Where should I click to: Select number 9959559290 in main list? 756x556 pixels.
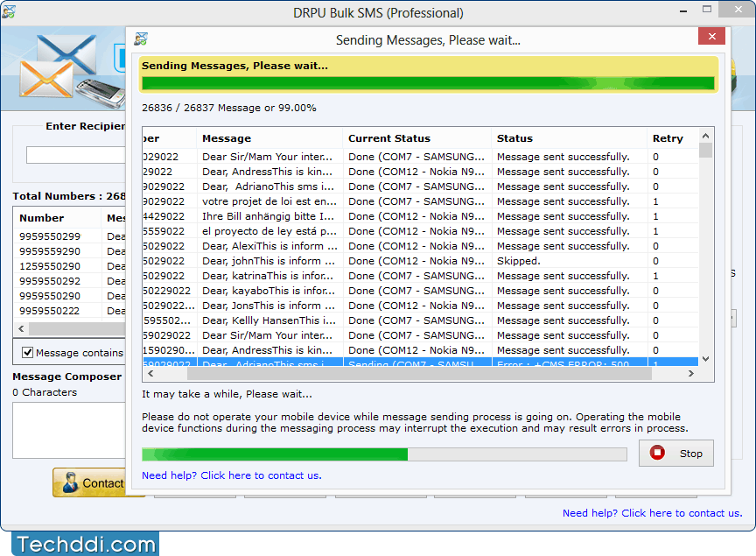(x=50, y=251)
